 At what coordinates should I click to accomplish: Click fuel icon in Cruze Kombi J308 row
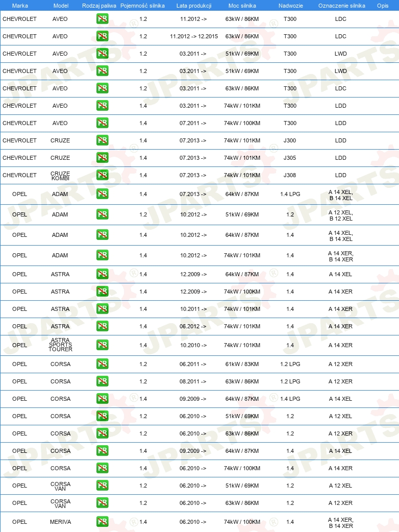[103, 175]
